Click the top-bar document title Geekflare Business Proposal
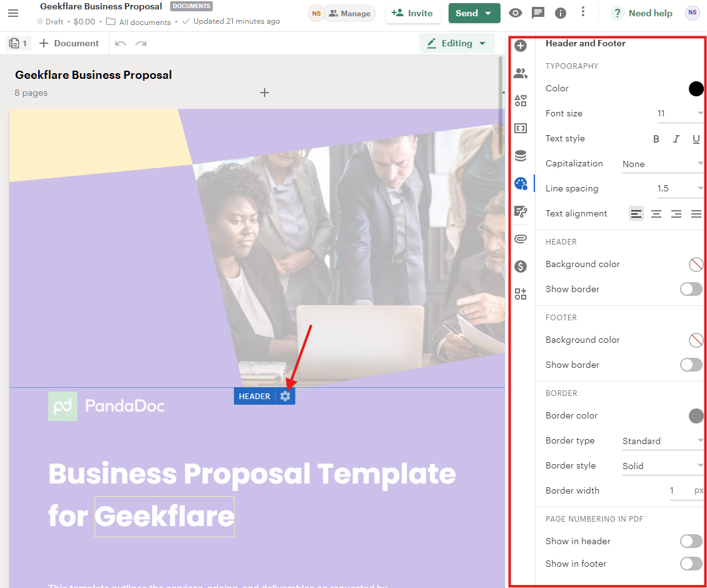Viewport: 707px width, 588px height. [x=101, y=7]
